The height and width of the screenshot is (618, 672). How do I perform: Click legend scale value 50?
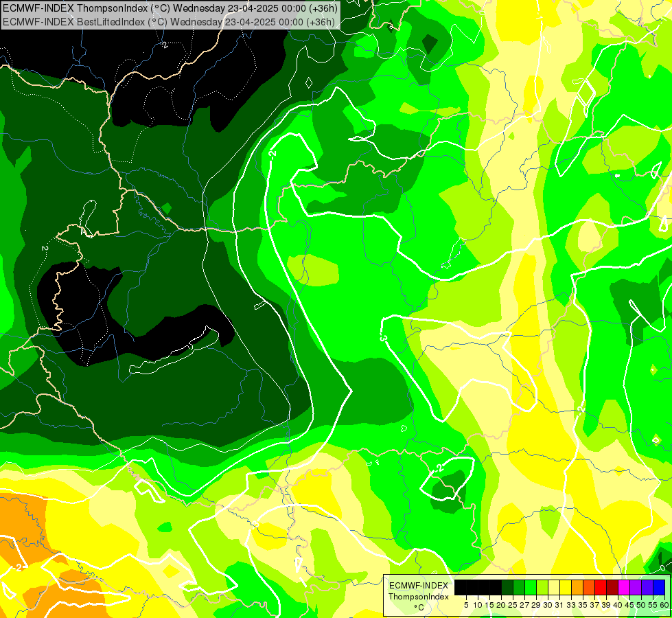point(642,605)
